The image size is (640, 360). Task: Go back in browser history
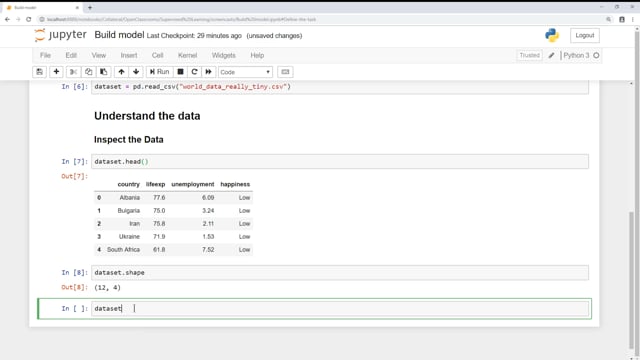(7, 19)
